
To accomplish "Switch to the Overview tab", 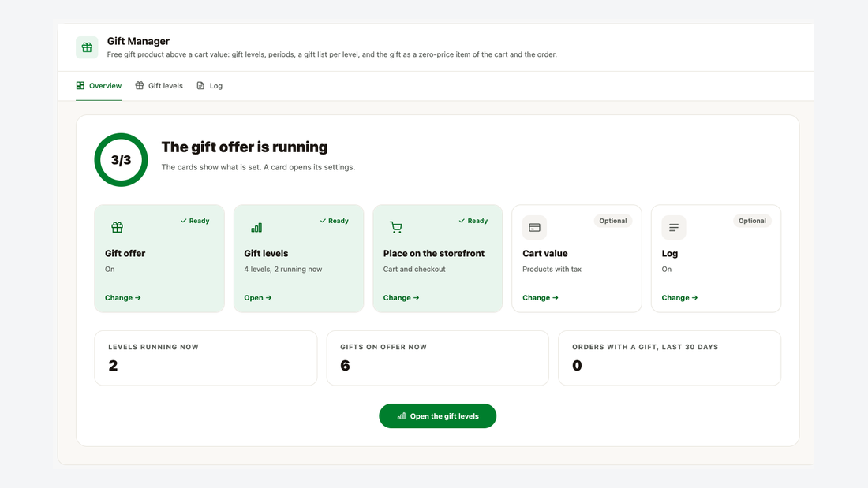I will click(99, 86).
